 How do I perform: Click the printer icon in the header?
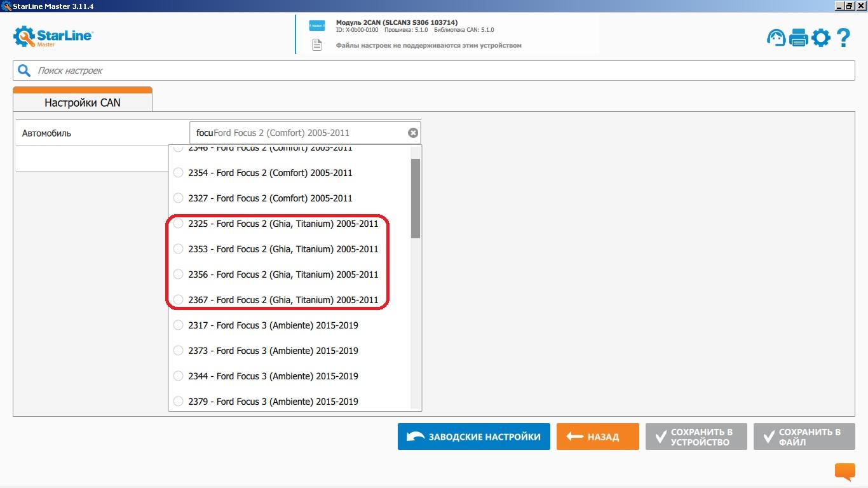[798, 37]
